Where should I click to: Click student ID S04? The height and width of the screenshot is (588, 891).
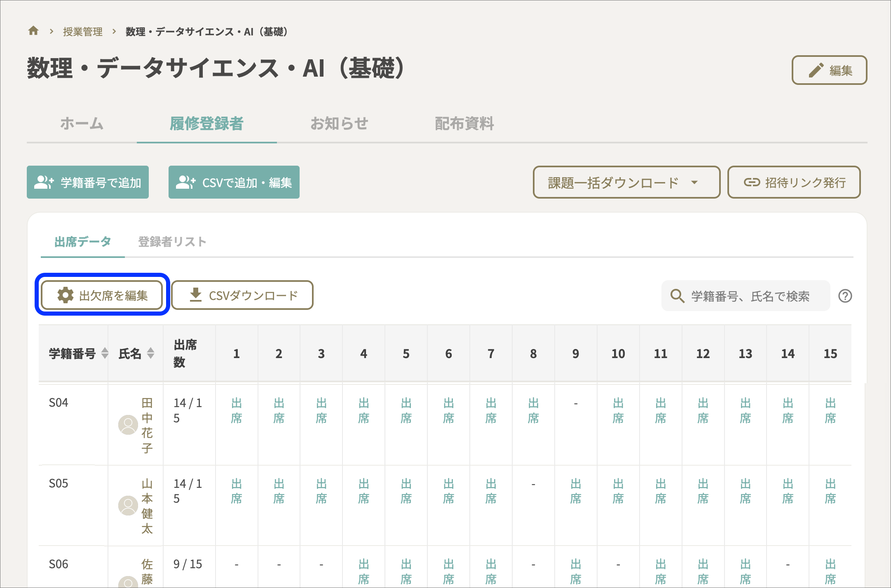(59, 403)
